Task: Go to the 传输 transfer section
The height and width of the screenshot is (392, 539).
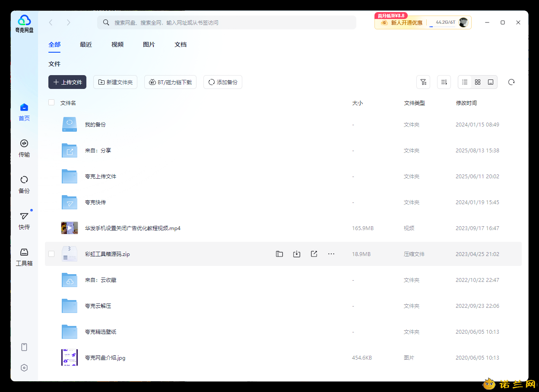Action: pos(24,148)
